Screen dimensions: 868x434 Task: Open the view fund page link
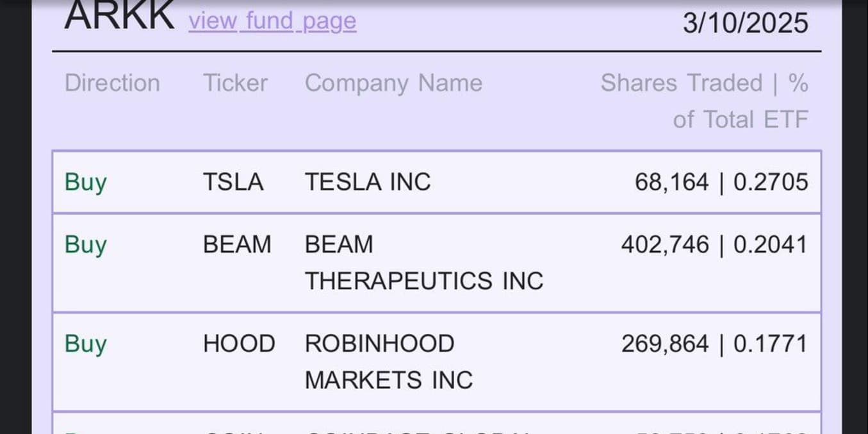point(272,21)
